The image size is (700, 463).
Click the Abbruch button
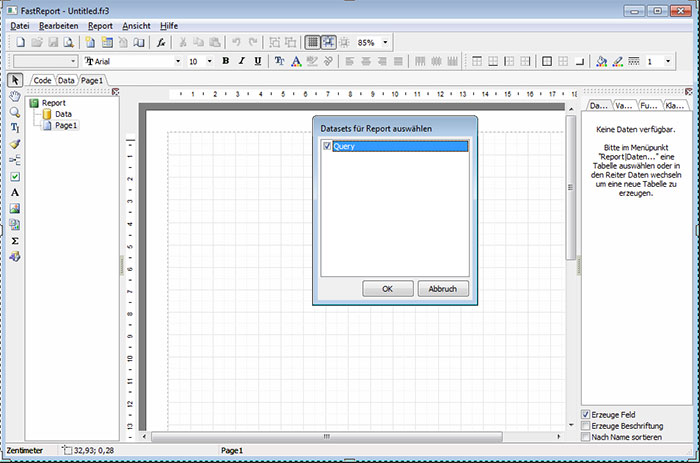pos(442,288)
